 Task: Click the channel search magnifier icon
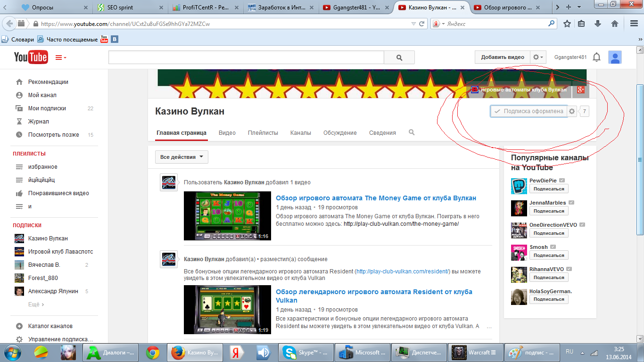pos(412,132)
